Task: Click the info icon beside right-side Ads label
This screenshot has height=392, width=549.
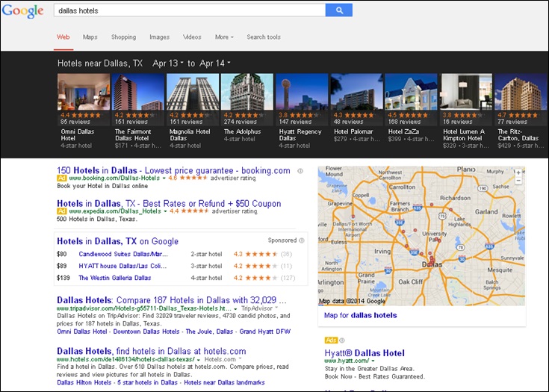Action: [x=342, y=340]
